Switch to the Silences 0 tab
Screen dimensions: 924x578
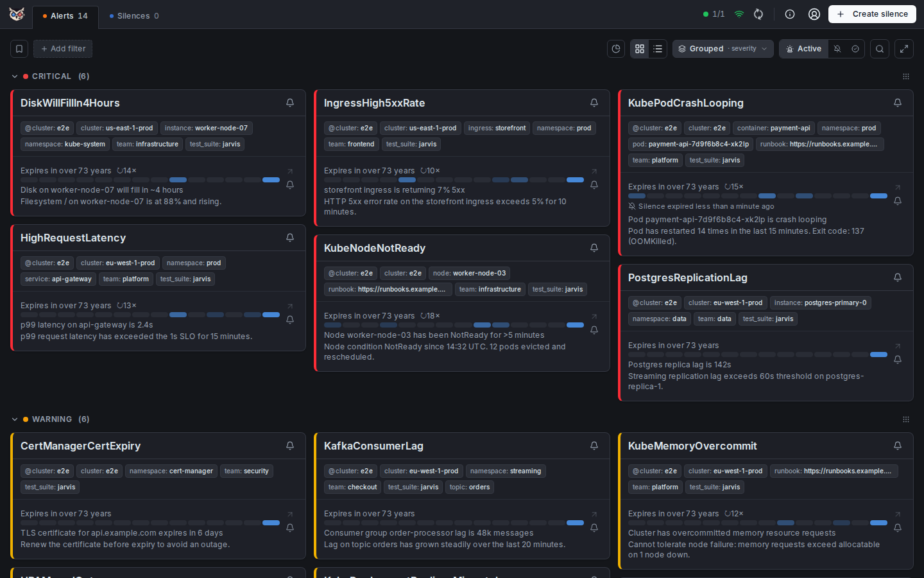click(134, 16)
